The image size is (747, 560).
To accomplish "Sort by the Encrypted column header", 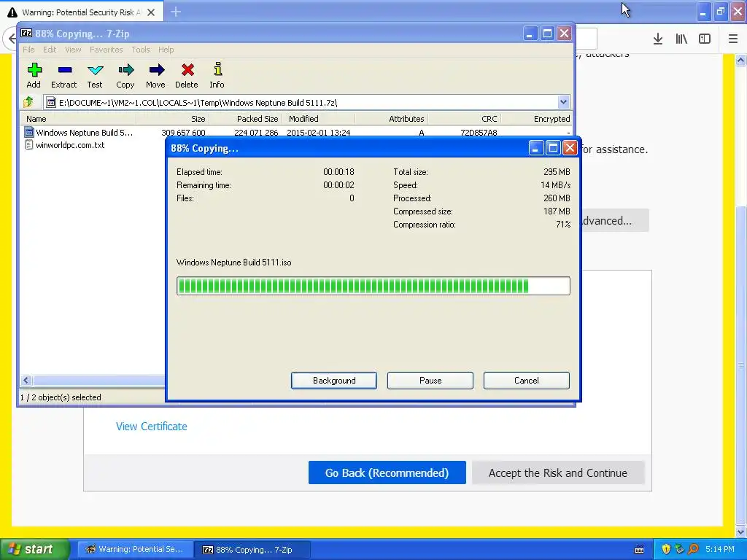I will tap(536, 119).
